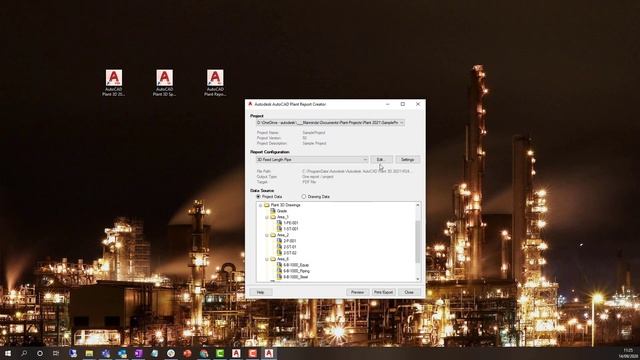
Task: Open the Windows Start menu
Action: 8,353
